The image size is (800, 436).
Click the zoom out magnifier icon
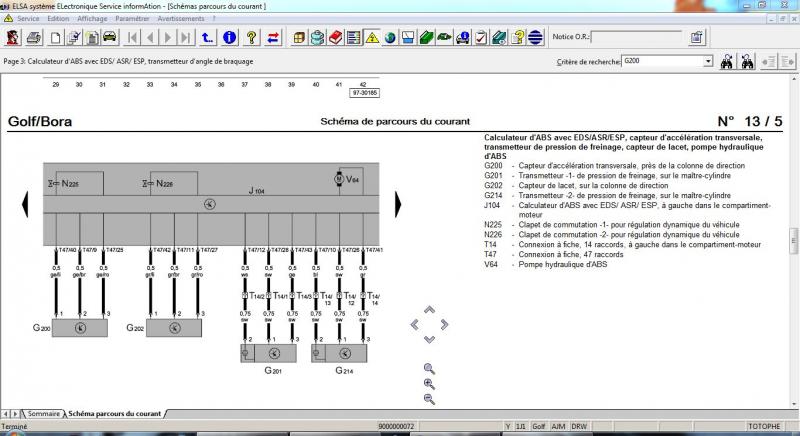coord(429,399)
